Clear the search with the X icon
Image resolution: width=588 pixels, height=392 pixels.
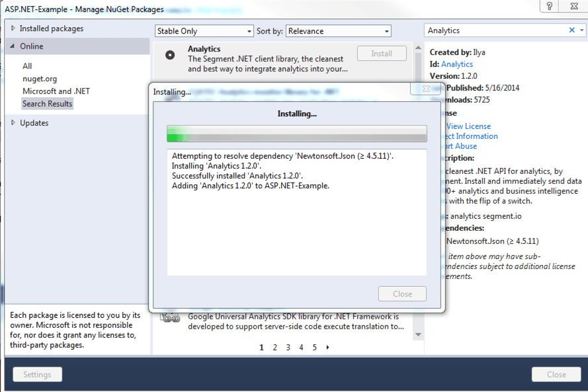point(573,30)
